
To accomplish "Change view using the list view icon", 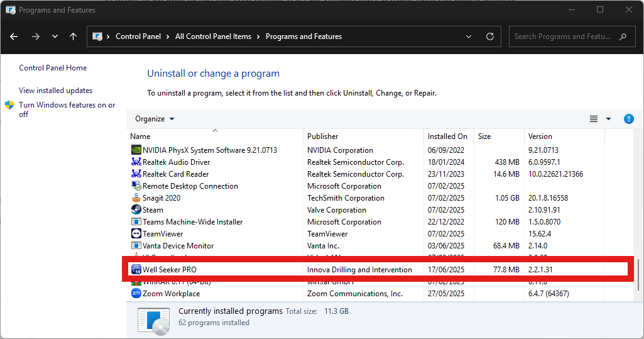I will point(594,119).
